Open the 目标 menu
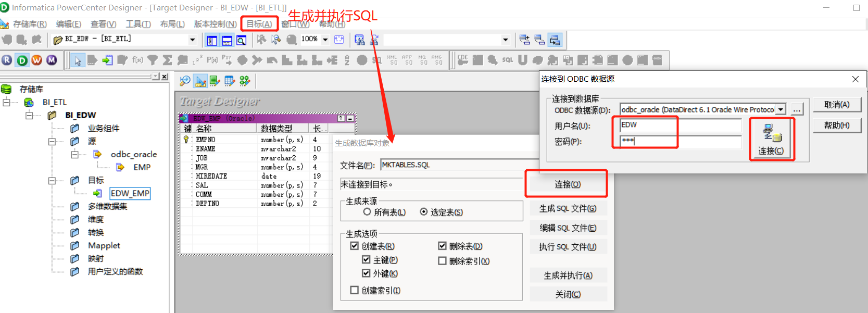This screenshot has height=313, width=868. (x=259, y=24)
